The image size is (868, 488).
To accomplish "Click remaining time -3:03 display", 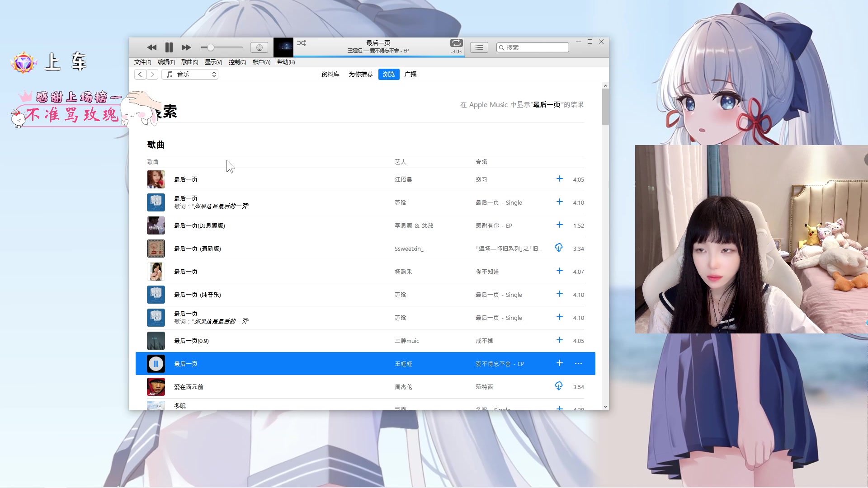I will pyautogui.click(x=456, y=52).
